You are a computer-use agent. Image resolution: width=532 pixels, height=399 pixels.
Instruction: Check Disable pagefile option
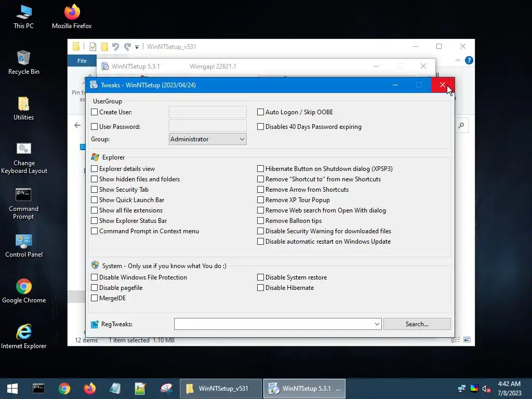(x=95, y=288)
